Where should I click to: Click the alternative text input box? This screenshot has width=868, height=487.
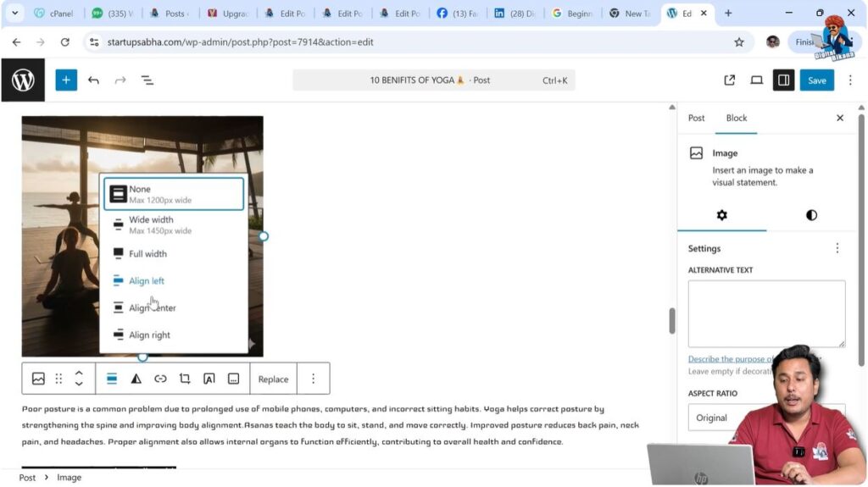766,313
